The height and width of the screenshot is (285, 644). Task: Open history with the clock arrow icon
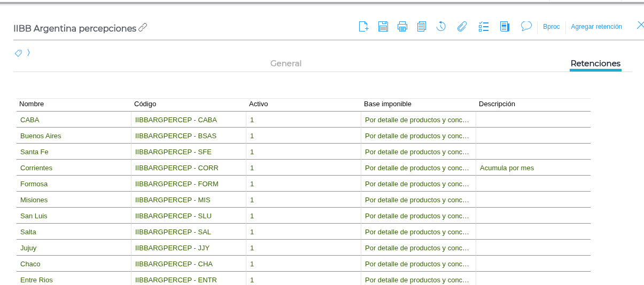441,26
